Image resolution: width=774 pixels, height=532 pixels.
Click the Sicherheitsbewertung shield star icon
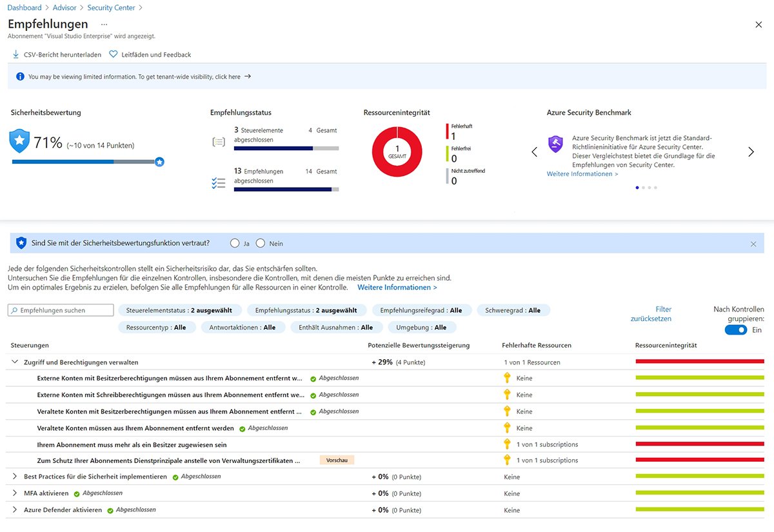20,141
